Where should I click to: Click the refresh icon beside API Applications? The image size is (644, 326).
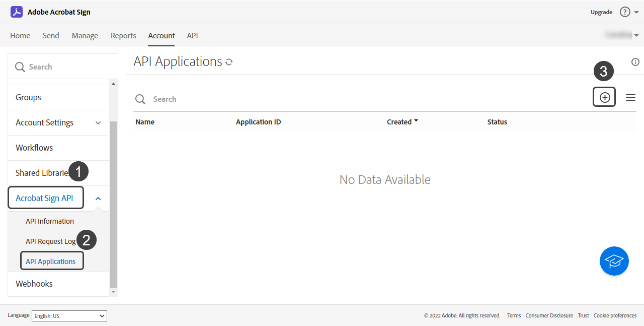(229, 62)
